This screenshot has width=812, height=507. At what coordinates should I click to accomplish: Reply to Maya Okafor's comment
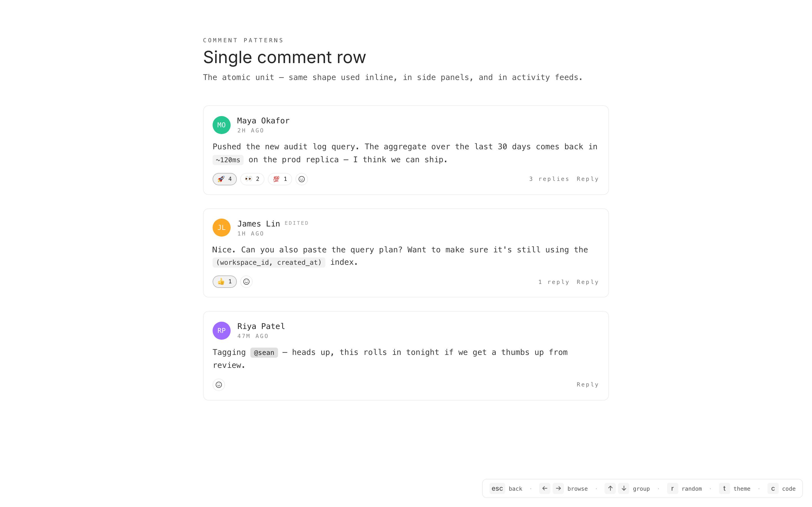coord(588,179)
